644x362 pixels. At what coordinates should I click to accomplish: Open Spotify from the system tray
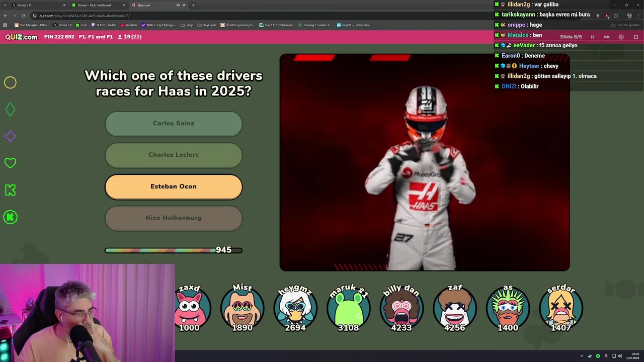598,356
